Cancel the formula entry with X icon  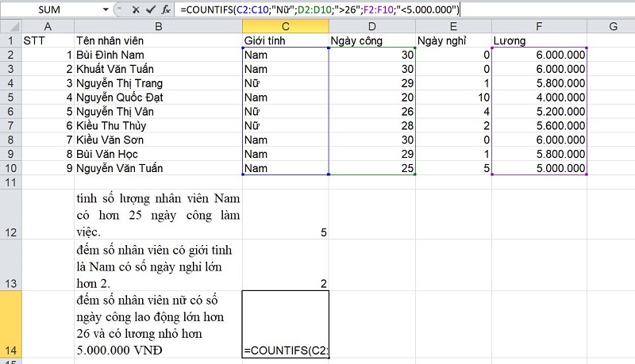(136, 10)
